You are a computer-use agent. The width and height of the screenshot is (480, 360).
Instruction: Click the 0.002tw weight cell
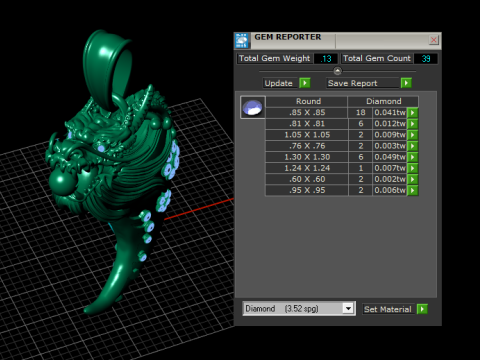pyautogui.click(x=390, y=179)
